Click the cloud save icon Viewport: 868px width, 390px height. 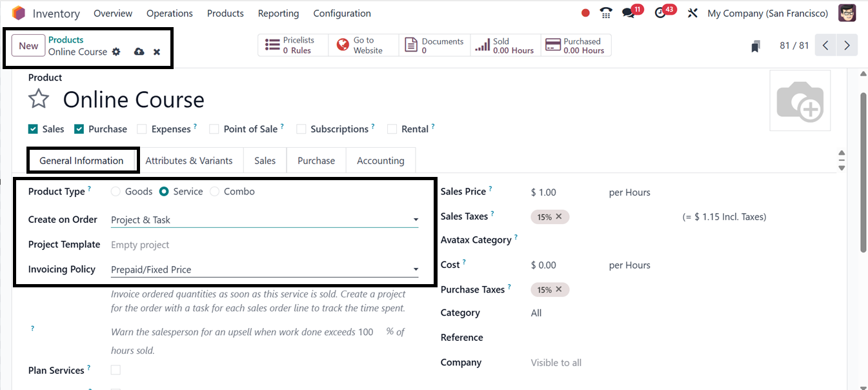pyautogui.click(x=139, y=52)
